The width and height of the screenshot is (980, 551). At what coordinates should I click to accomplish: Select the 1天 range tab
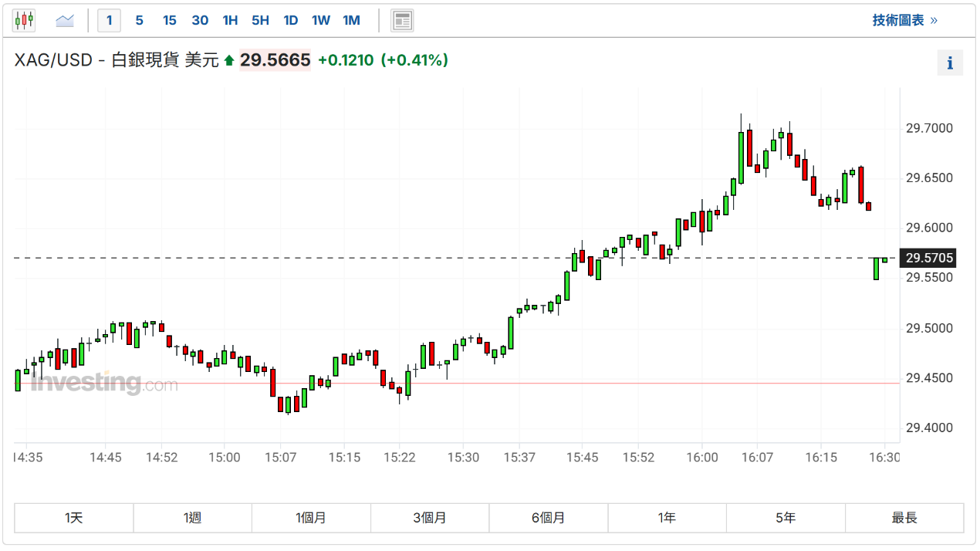tap(74, 518)
